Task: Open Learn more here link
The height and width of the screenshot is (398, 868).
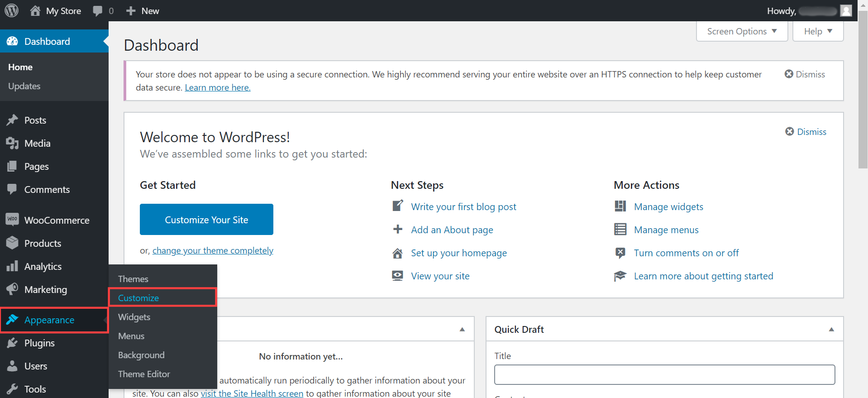Action: [x=218, y=87]
